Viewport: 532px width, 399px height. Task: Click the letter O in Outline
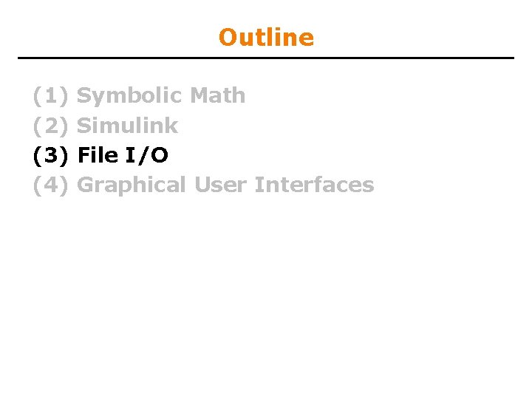point(227,37)
